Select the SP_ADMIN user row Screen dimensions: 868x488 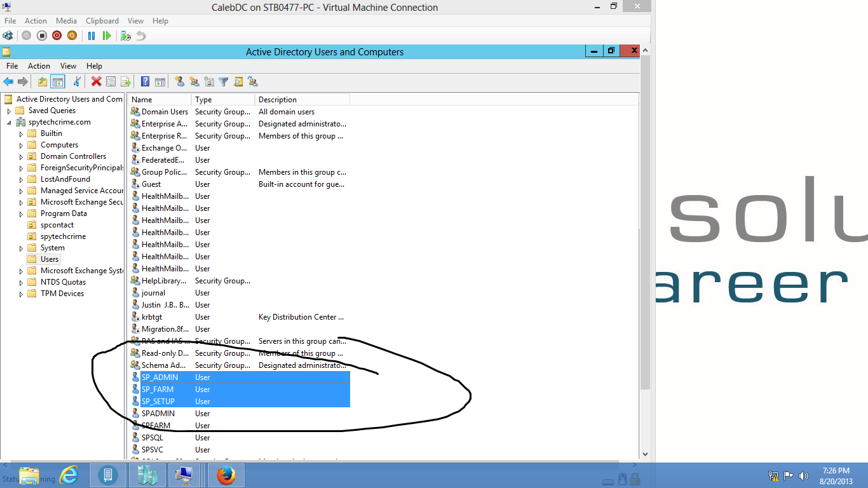pos(240,377)
